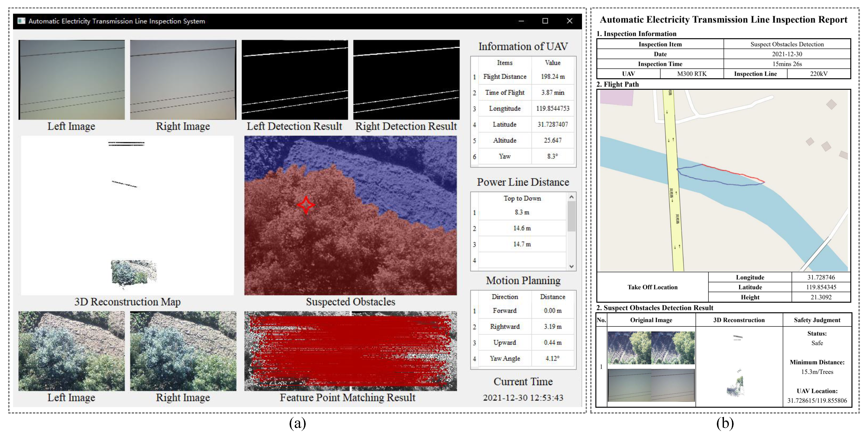Click the flight path map in report
The width and height of the screenshot is (868, 434).
724,180
